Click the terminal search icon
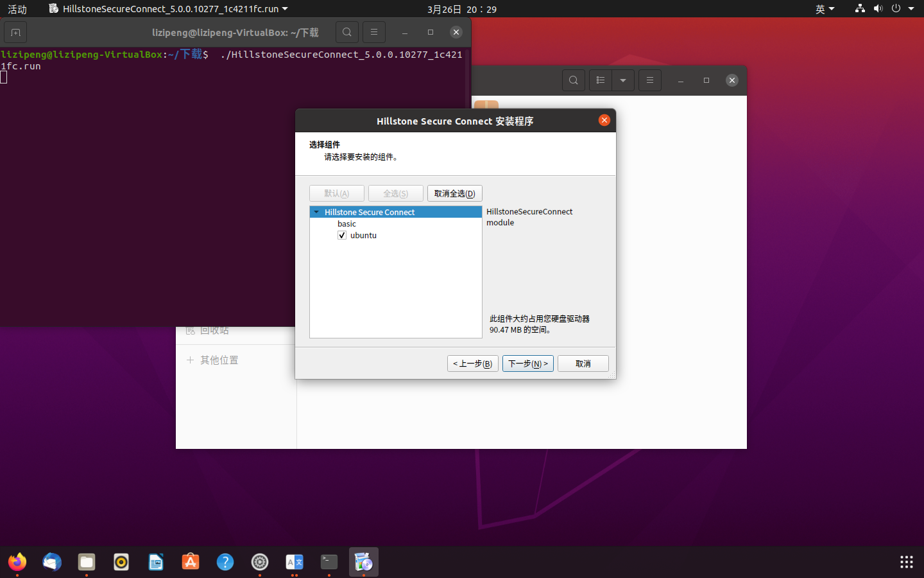924x578 pixels. 347,32
